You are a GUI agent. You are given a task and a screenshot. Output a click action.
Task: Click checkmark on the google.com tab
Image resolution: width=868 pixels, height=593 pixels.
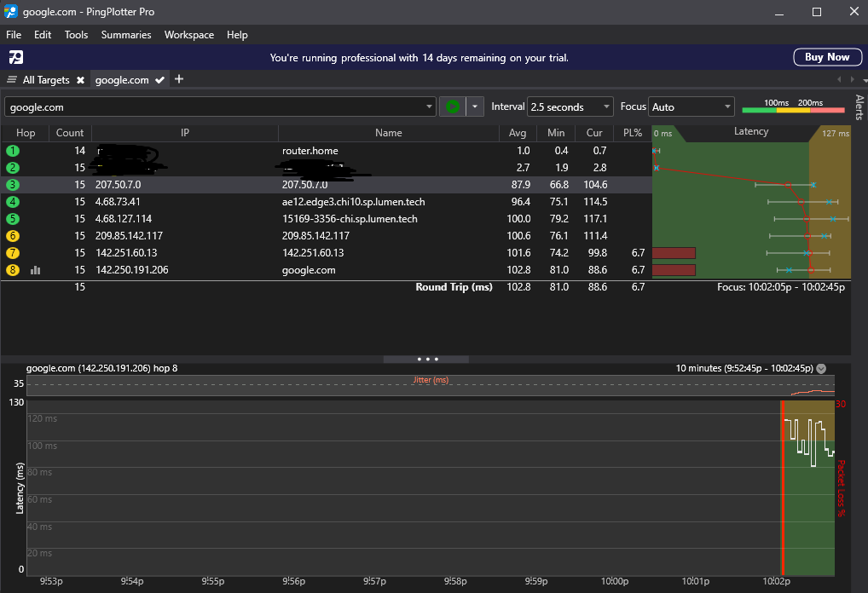click(x=159, y=80)
